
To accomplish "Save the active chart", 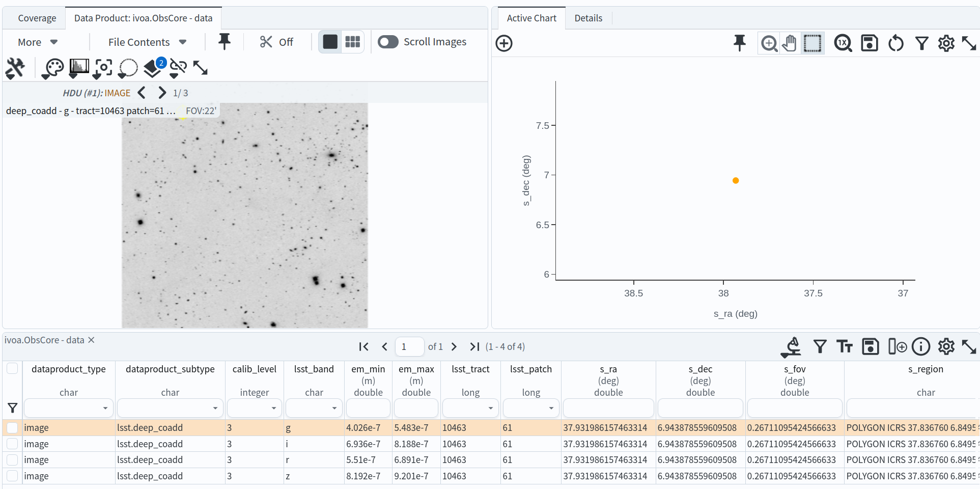I will [x=869, y=43].
